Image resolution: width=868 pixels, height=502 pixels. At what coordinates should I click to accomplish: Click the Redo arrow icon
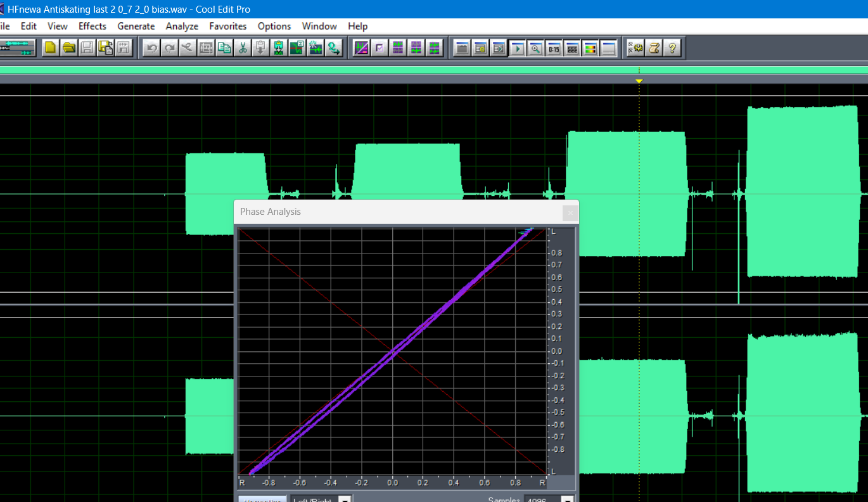click(169, 48)
